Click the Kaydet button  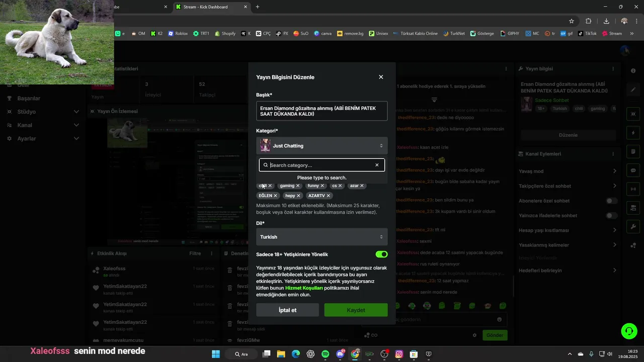pos(356,310)
